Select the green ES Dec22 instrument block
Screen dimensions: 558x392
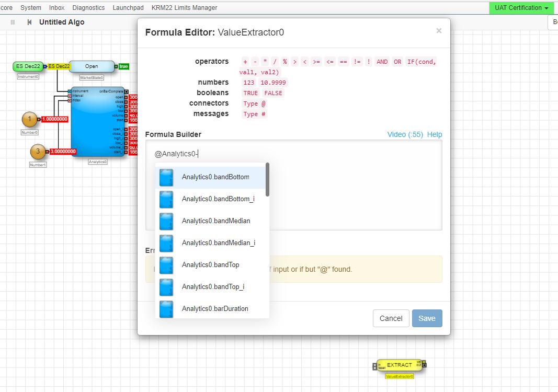(x=28, y=66)
